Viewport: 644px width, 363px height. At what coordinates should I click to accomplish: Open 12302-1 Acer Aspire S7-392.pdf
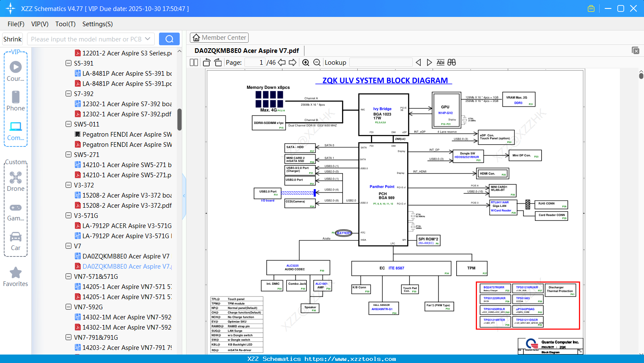[x=123, y=114]
